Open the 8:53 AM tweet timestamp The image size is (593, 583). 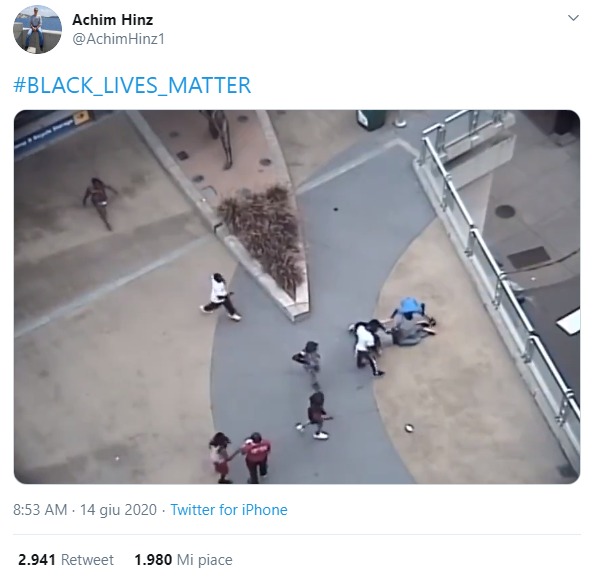pos(40,510)
